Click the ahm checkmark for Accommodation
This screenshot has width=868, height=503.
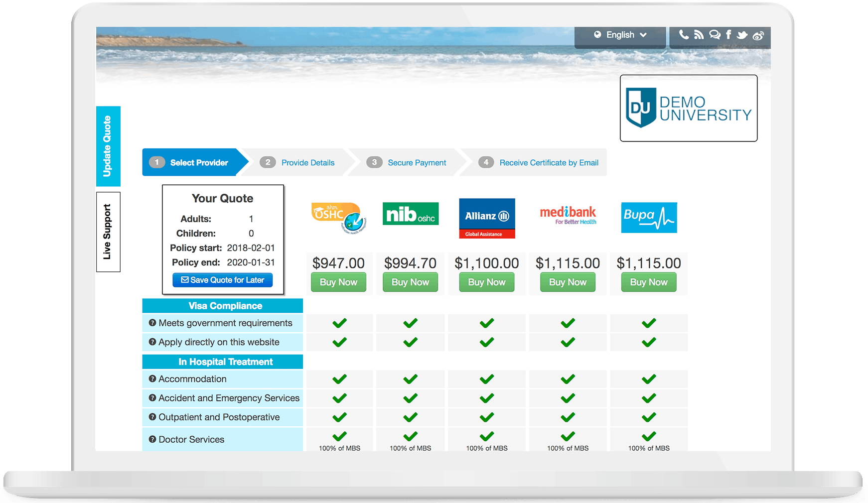[x=339, y=379]
